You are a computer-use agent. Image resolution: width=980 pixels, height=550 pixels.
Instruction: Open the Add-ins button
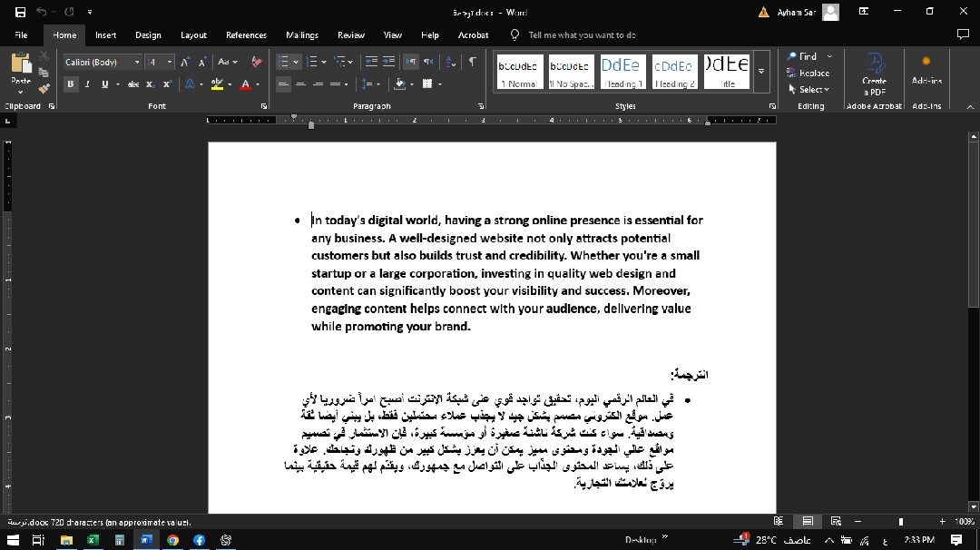click(x=926, y=70)
